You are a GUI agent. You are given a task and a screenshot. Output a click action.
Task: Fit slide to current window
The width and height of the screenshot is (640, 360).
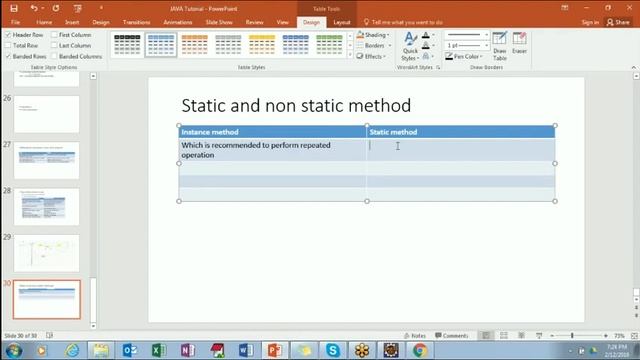pos(634,336)
